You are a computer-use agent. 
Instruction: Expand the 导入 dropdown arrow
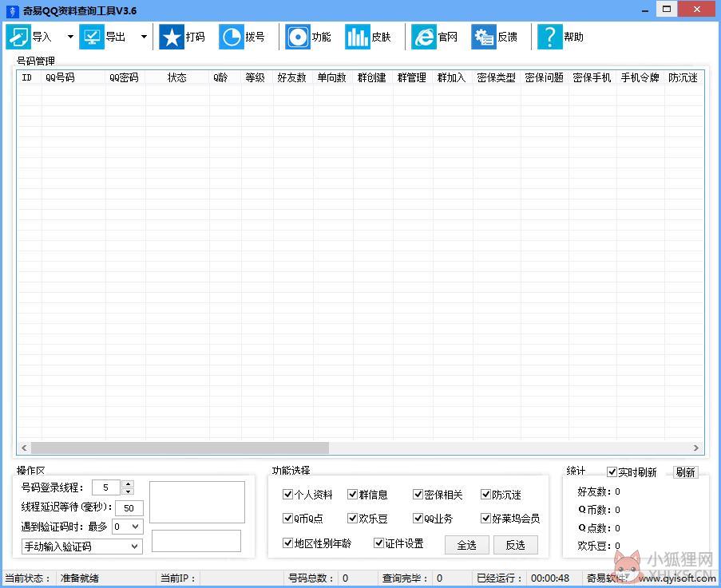point(70,37)
